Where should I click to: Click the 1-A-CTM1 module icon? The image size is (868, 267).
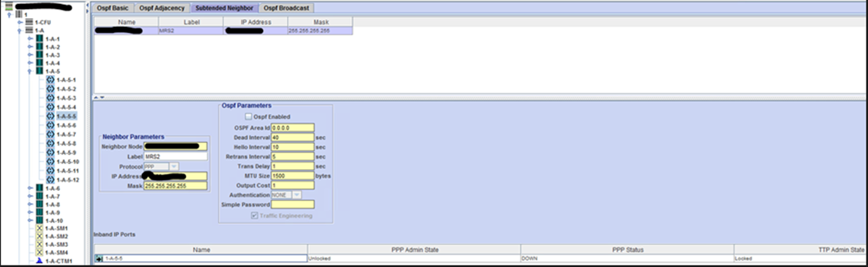pos(39,261)
